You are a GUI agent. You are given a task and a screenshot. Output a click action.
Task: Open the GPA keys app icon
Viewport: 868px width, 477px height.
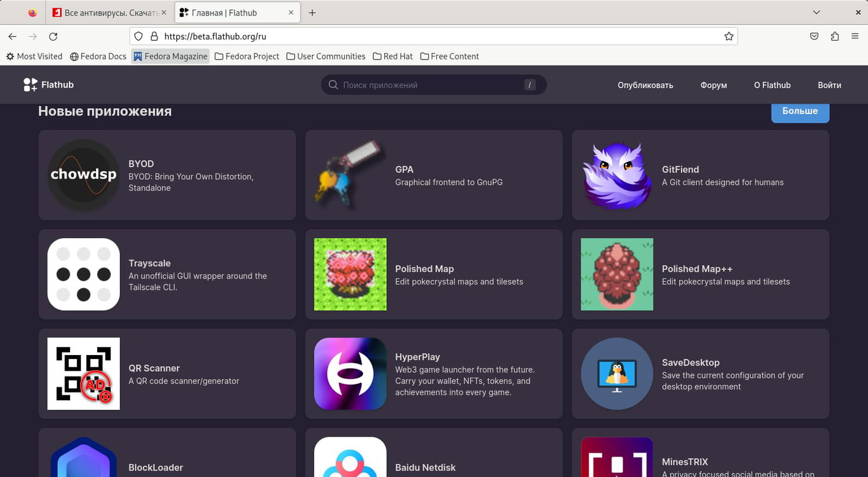pyautogui.click(x=350, y=175)
